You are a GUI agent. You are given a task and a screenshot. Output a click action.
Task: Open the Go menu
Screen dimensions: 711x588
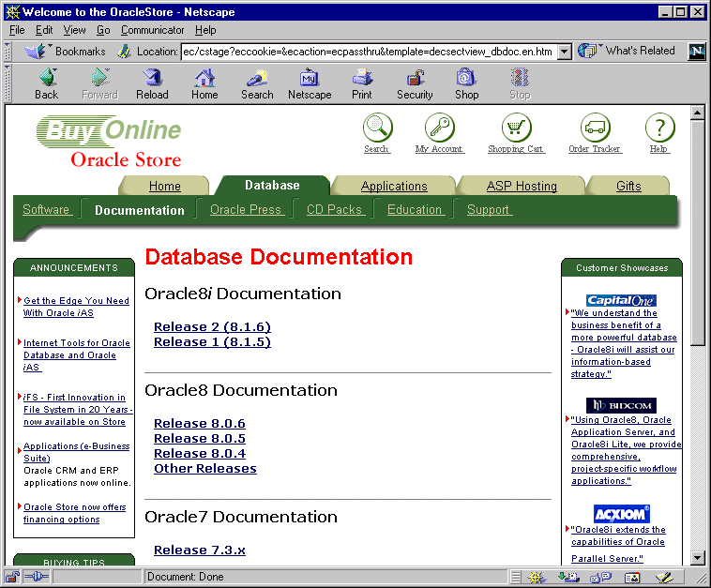pos(103,30)
